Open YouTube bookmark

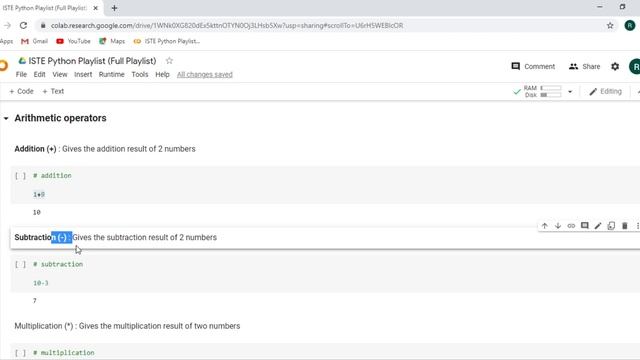coord(73,41)
